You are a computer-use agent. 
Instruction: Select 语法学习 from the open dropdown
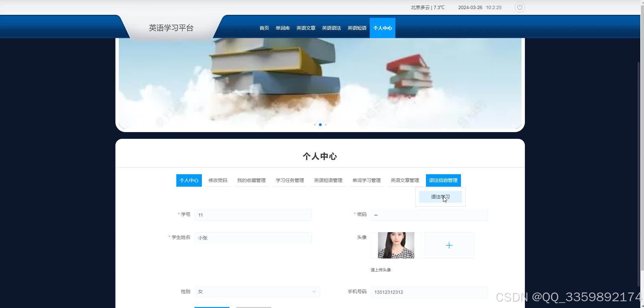[440, 196]
